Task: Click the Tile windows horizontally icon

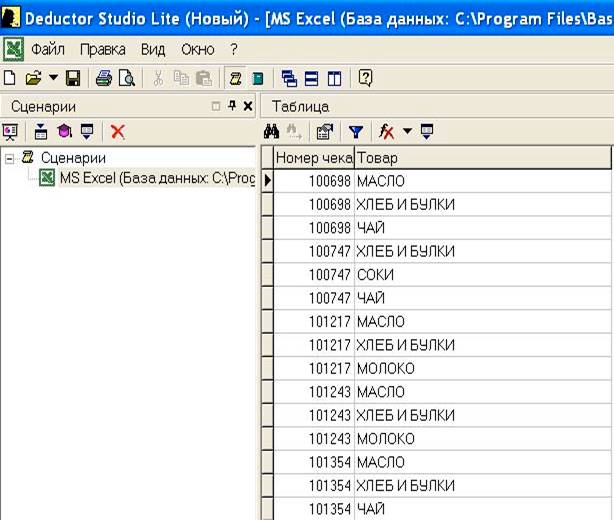Action: click(x=311, y=78)
